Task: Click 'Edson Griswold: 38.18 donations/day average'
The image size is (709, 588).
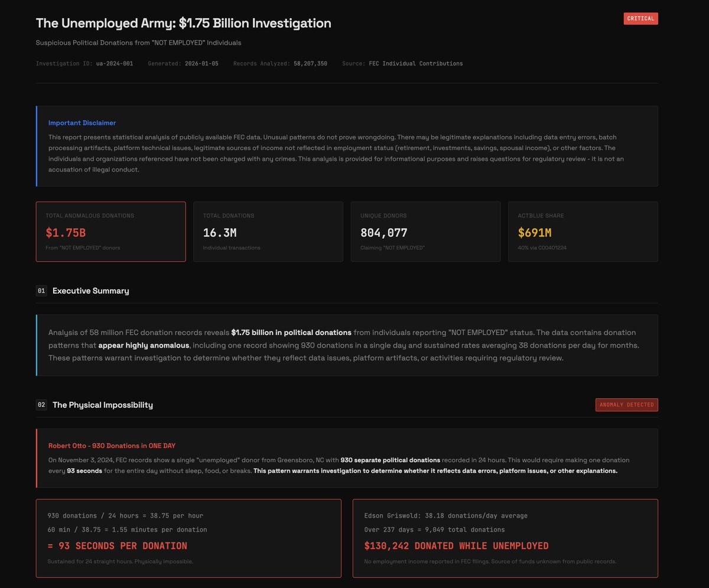Action: (446, 516)
